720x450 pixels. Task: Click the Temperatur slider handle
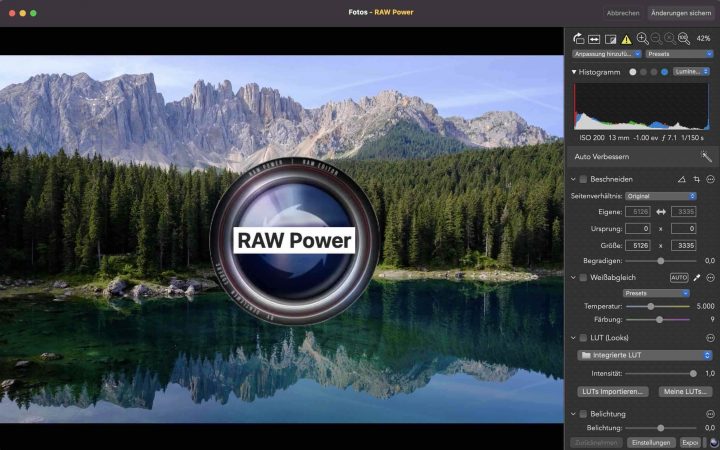(x=651, y=306)
